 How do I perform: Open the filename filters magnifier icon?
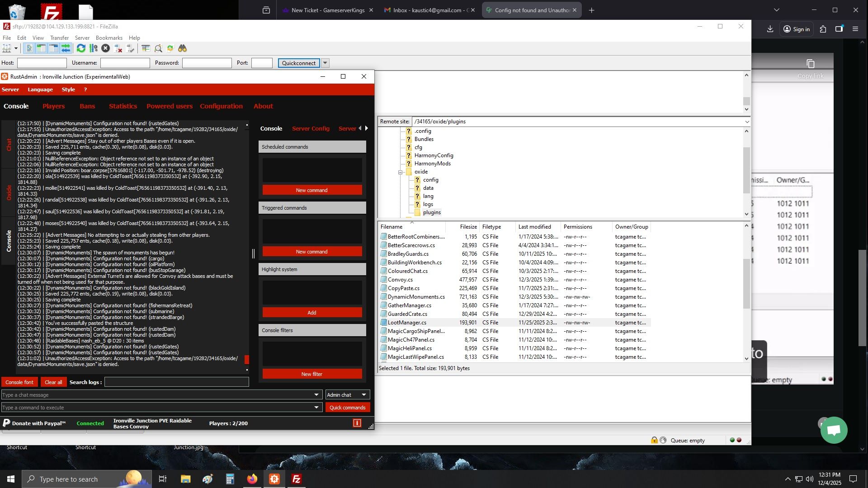[158, 48]
